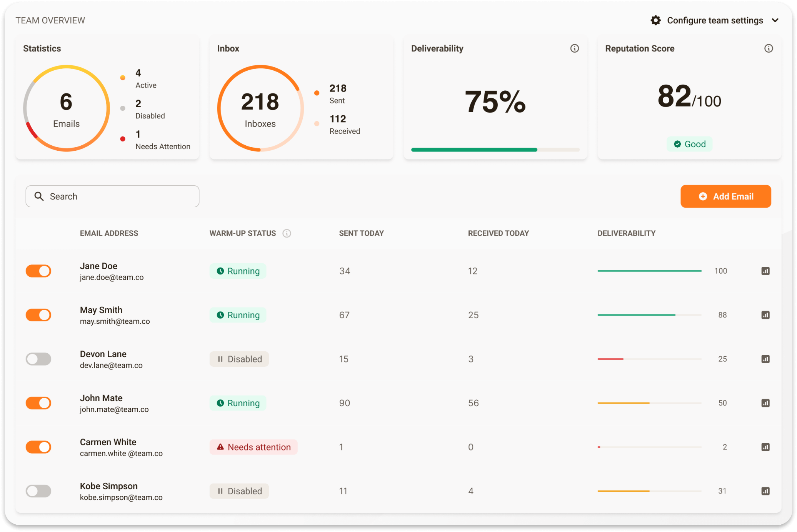This screenshot has height=532, width=797.
Task: Click May Smith's deliverability value 88
Action: pyautogui.click(x=722, y=315)
